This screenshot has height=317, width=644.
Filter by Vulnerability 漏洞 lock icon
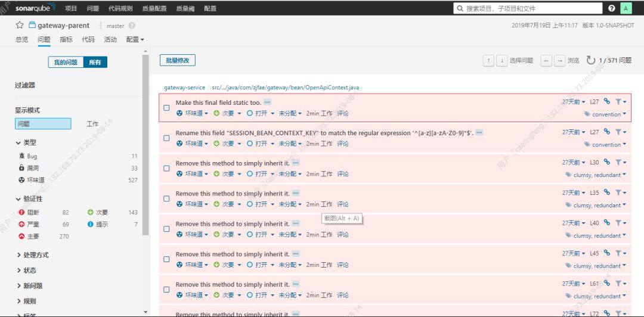click(22, 168)
